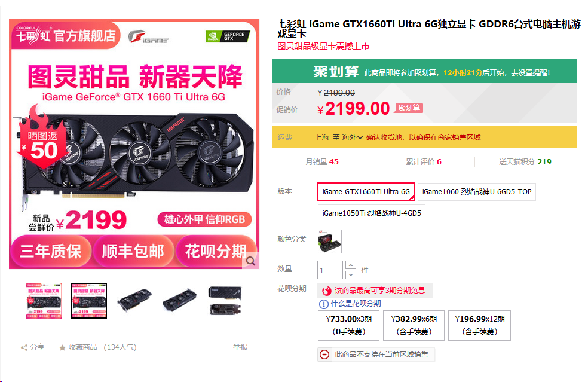Select the color category swatch thumbnail

[330, 242]
